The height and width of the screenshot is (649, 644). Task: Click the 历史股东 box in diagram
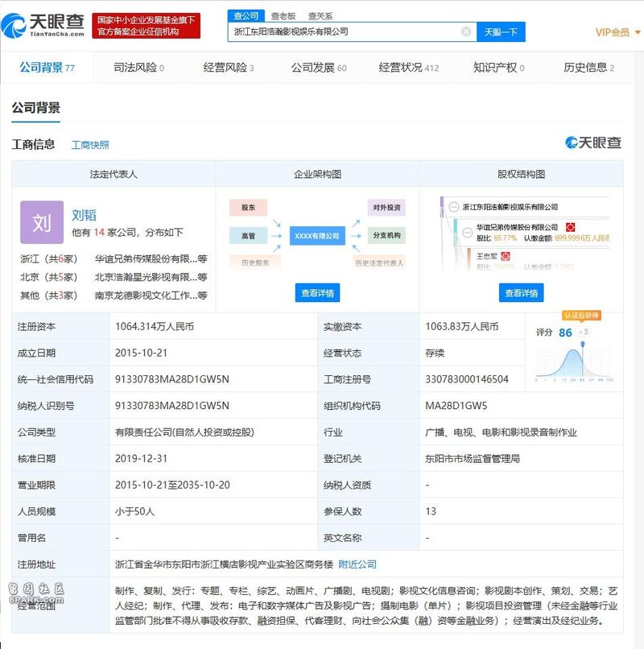[255, 262]
